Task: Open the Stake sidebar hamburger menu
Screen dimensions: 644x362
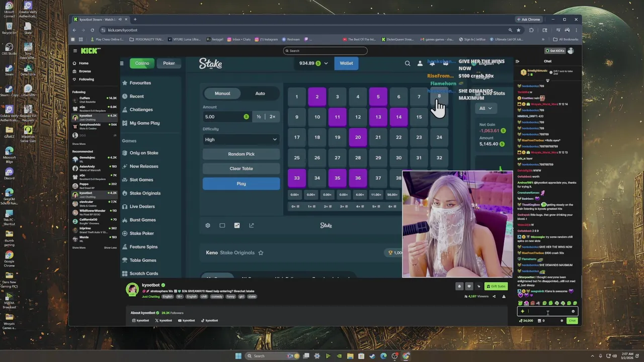Action: pos(121,63)
